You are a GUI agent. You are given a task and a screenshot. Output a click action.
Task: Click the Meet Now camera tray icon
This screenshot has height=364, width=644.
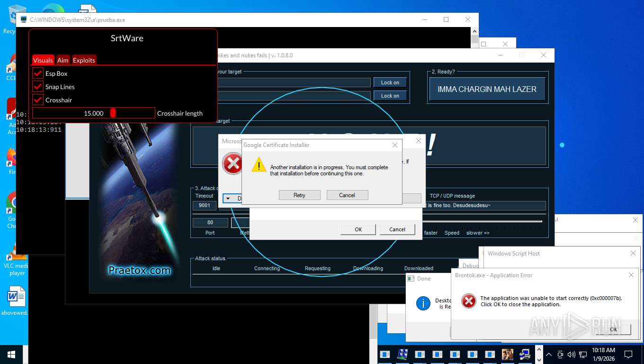tap(560, 354)
